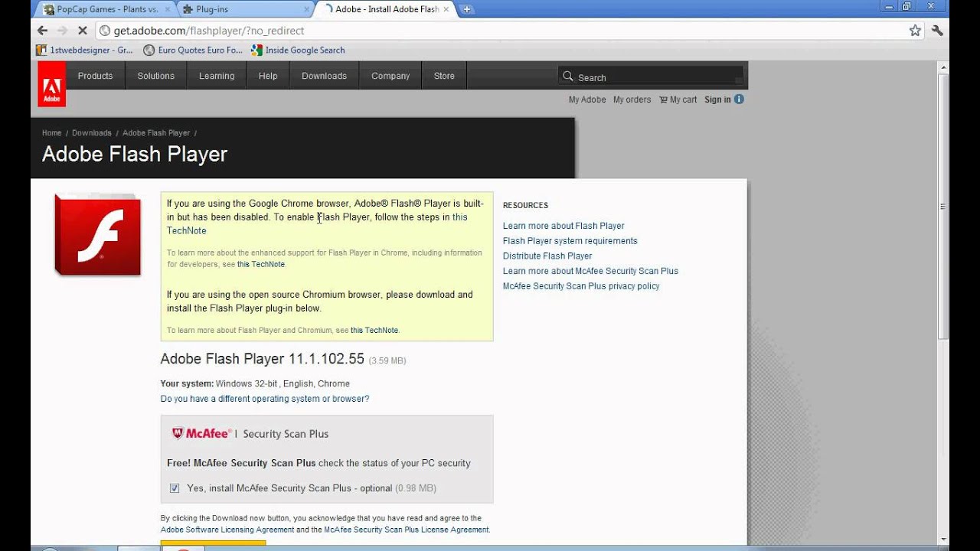Open McAfee Security Scan Plus privacy policy
This screenshot has width=980, height=551.
click(581, 286)
